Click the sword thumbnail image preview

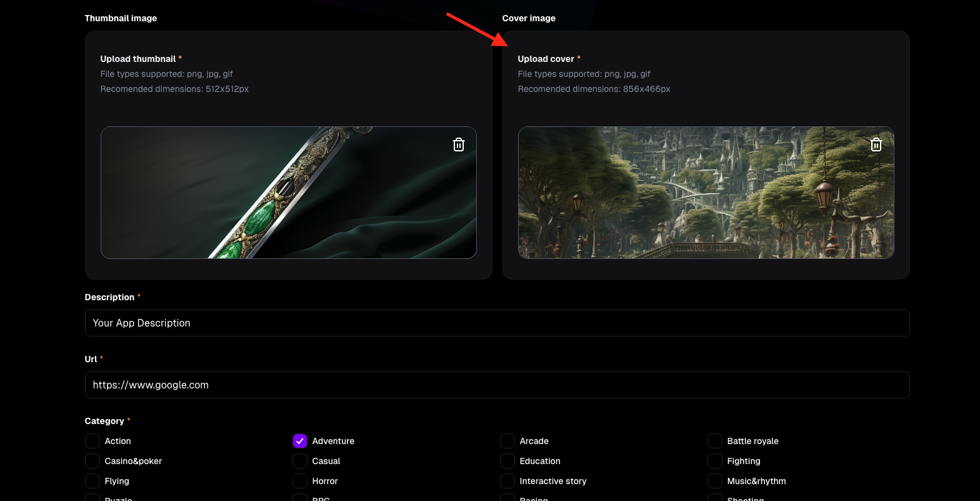(x=288, y=193)
